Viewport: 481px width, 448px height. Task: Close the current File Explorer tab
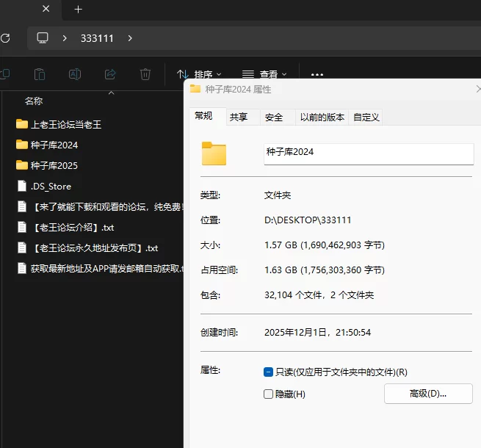pyautogui.click(x=46, y=10)
